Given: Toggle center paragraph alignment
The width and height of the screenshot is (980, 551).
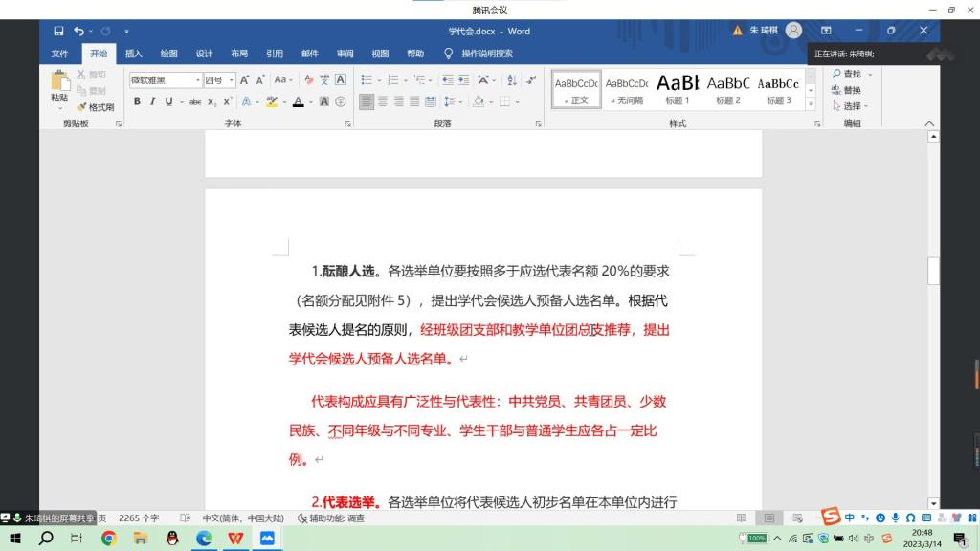Looking at the screenshot, I should point(383,101).
